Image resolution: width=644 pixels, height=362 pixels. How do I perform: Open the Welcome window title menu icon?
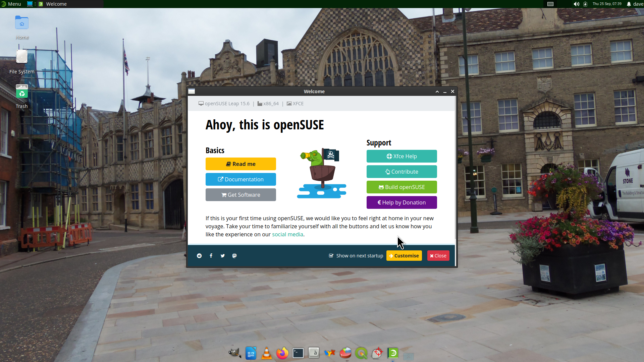click(192, 92)
